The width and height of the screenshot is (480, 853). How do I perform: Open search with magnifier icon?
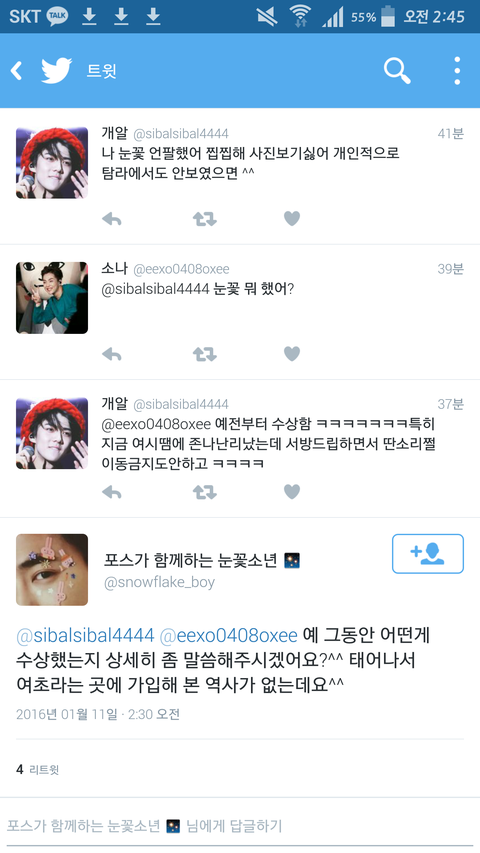click(397, 71)
